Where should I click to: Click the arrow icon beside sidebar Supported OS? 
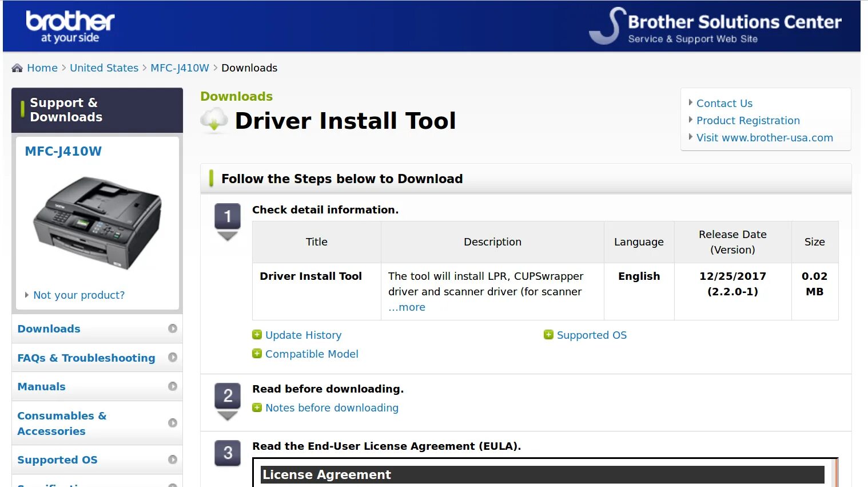coord(173,460)
